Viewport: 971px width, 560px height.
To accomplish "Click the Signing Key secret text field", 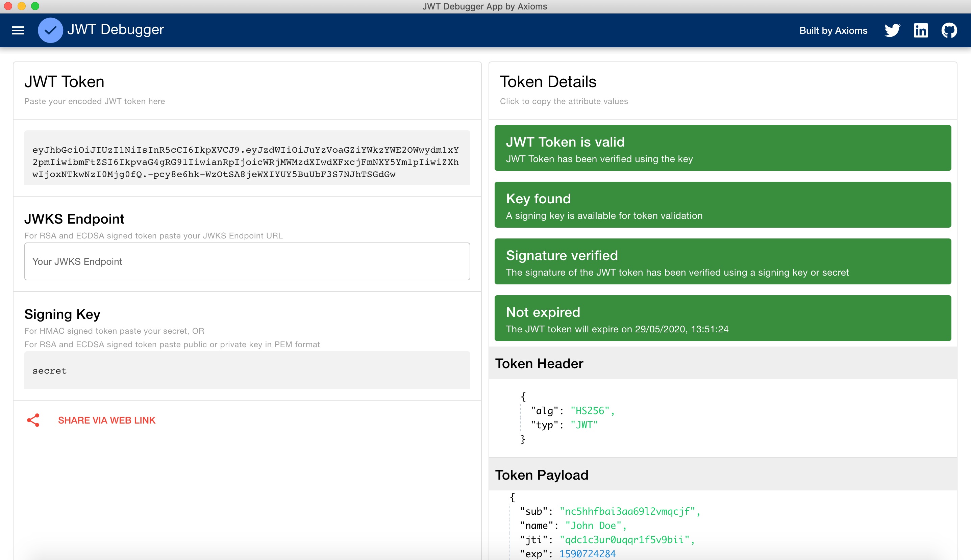I will pos(247,371).
